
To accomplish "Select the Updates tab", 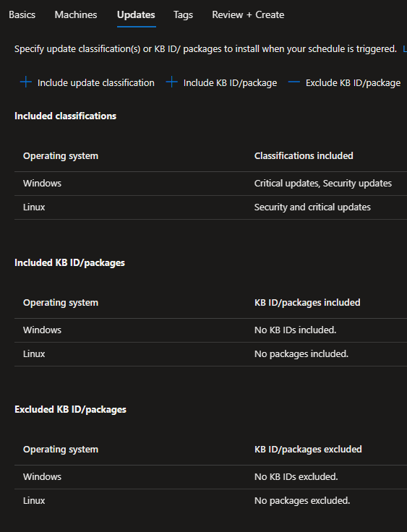I will coord(136,15).
